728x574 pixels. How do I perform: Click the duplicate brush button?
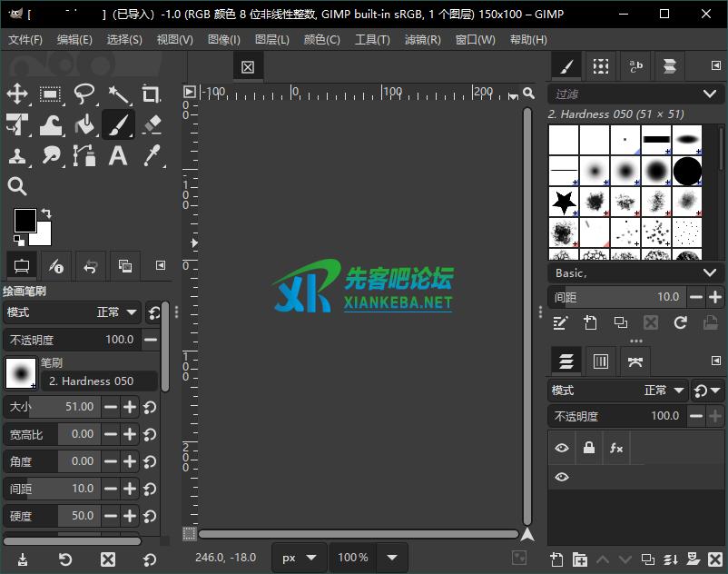621,322
